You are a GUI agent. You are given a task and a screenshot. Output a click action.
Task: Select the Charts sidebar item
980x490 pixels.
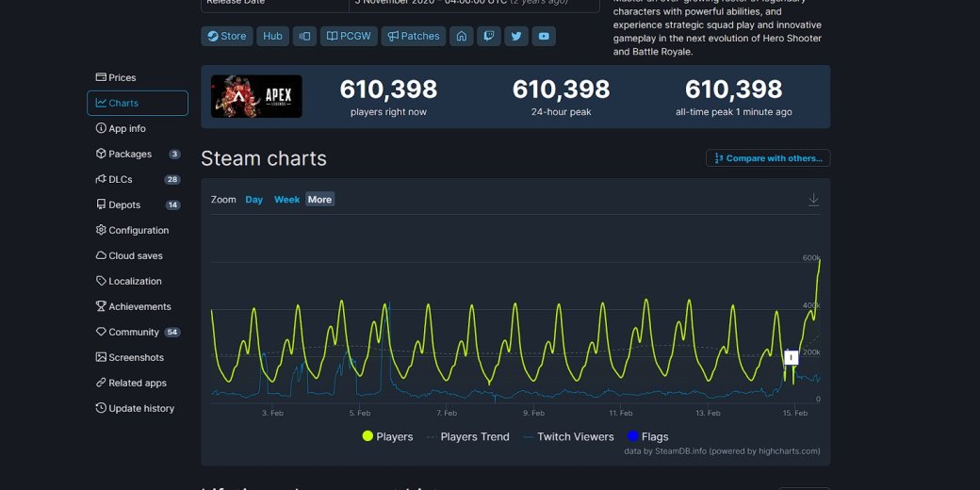pos(138,103)
